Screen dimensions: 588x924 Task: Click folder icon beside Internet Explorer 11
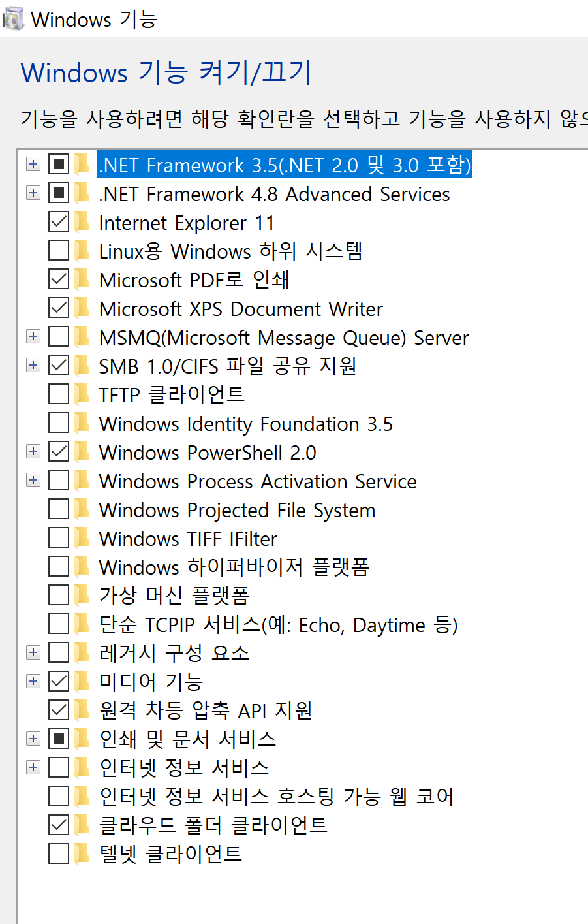[x=82, y=222]
